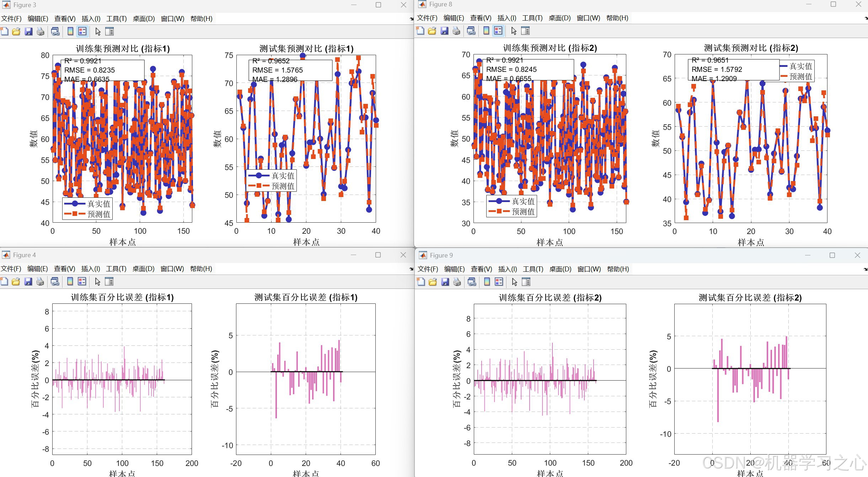Image resolution: width=868 pixels, height=477 pixels.
Task: Print Figure 4 using printer icon
Action: click(40, 282)
